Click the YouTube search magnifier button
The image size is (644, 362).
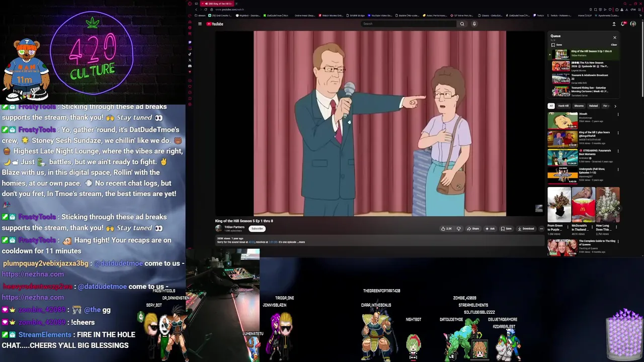(462, 24)
